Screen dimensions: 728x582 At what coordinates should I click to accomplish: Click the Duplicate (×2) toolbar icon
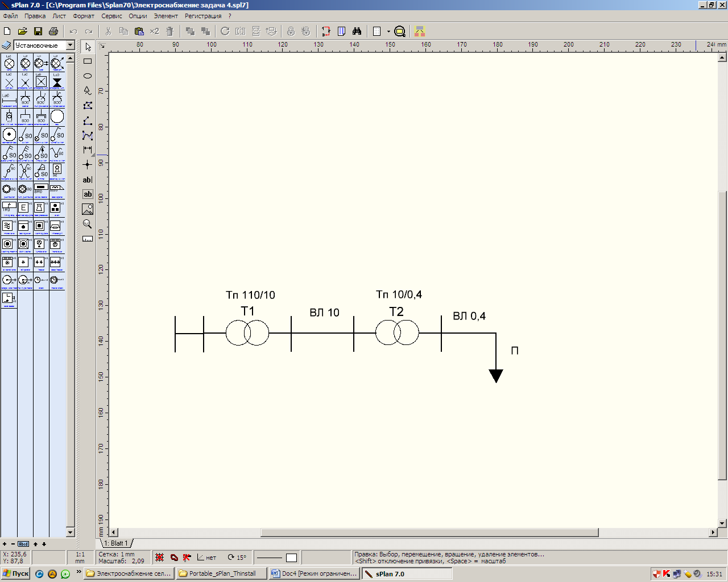(x=154, y=31)
